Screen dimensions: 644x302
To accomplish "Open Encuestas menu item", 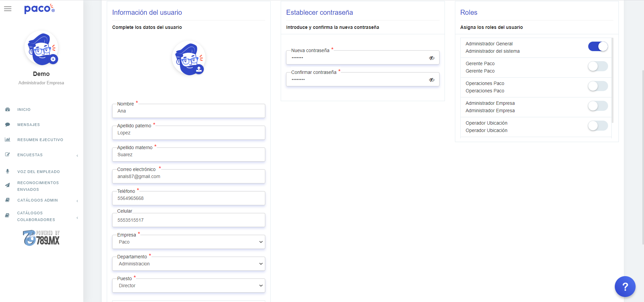I will (30, 155).
